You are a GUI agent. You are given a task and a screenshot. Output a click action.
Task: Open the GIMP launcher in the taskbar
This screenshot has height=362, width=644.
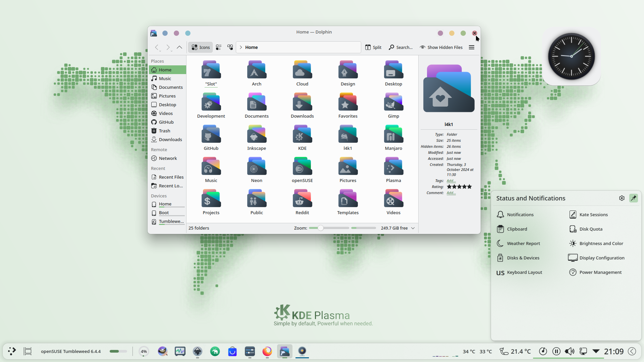pyautogui.click(x=163, y=351)
